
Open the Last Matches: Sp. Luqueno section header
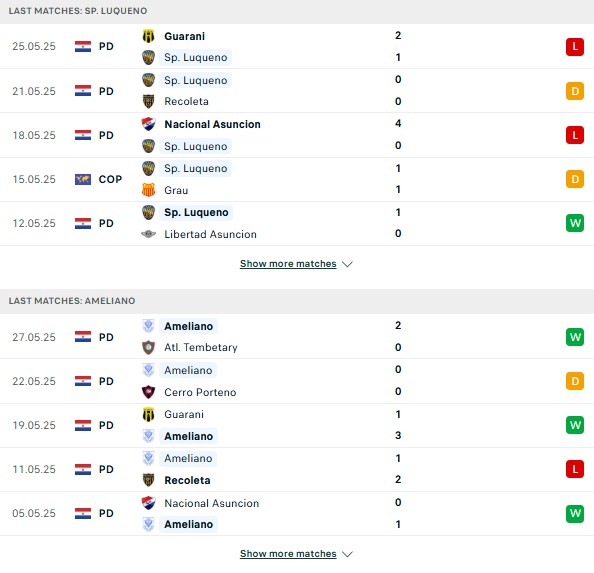[x=297, y=11]
